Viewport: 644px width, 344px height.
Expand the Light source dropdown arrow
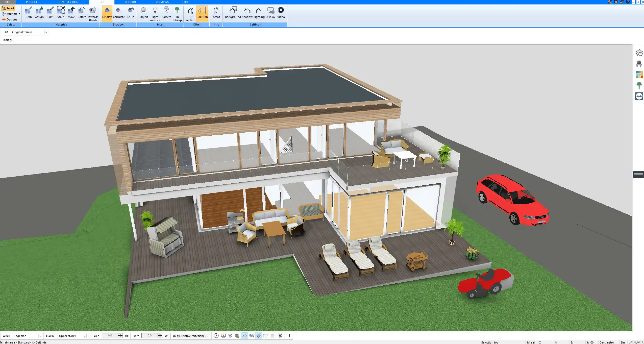[x=159, y=20]
